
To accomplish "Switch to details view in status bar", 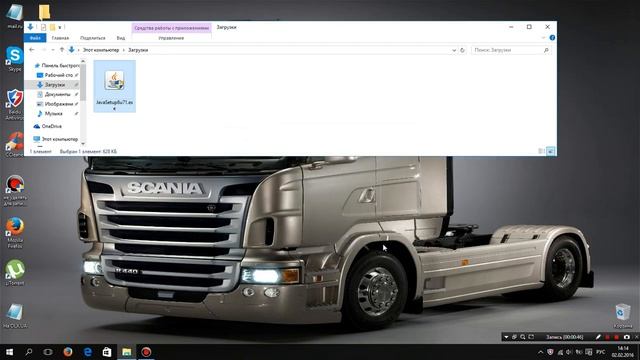I will (x=541, y=151).
